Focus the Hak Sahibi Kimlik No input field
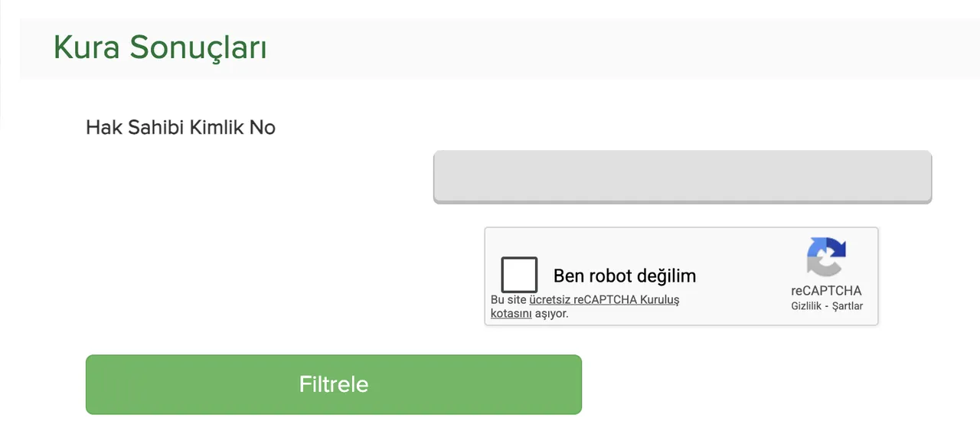980x431 pixels. [682, 176]
